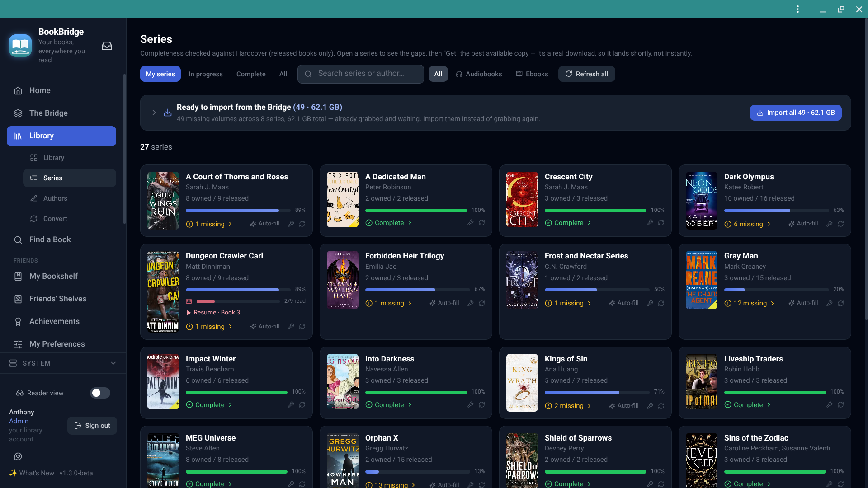Switch to the In progress tab
Viewport: 868px width, 488px height.
click(x=206, y=74)
